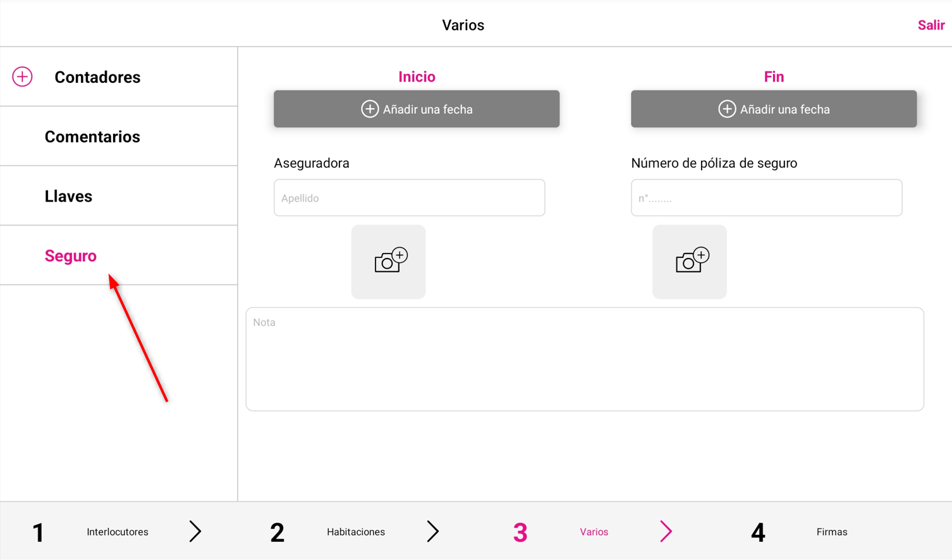952x560 pixels.
Task: Click the chevron after Interlocutores step
Action: coord(195,532)
